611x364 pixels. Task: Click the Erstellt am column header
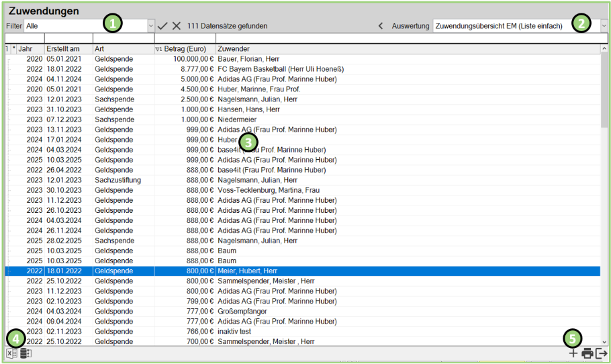[x=67, y=49]
